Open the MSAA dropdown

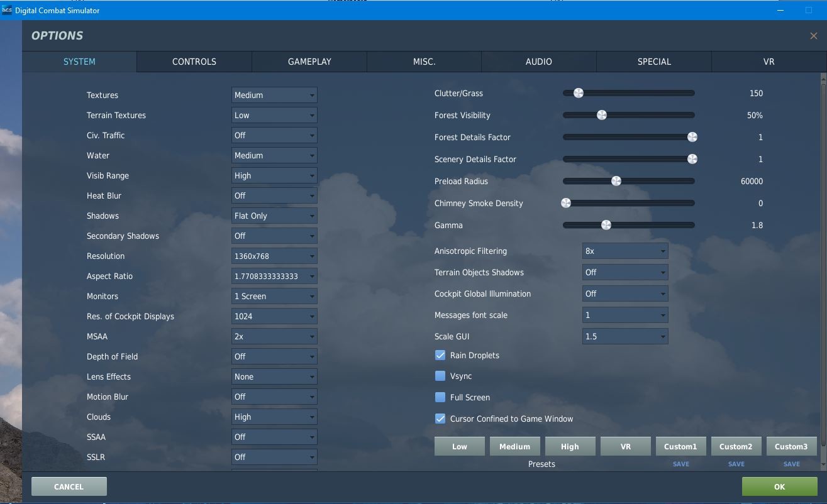click(274, 336)
